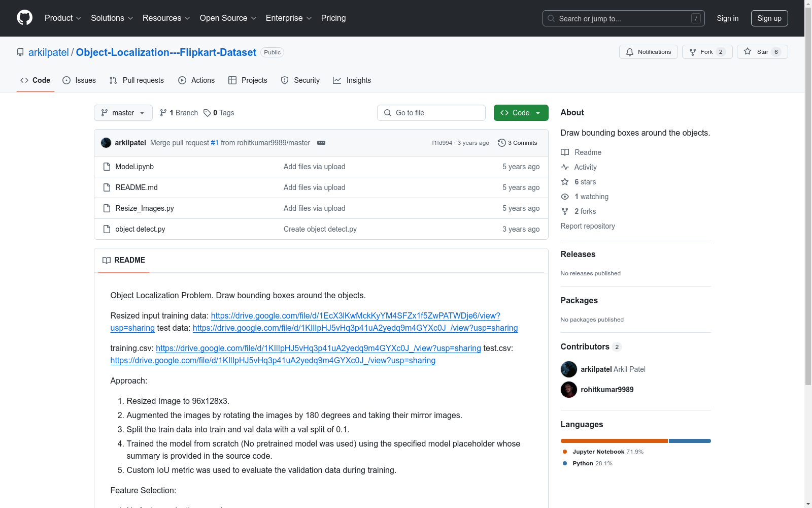
Task: Click the star icon beside 6 stars
Action: tap(565, 182)
